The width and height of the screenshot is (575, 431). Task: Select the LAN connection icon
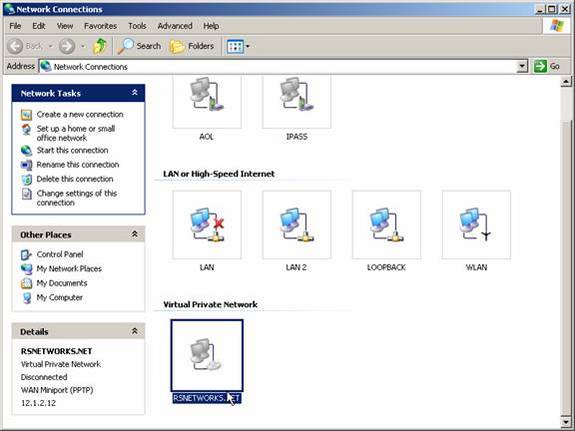coord(207,225)
